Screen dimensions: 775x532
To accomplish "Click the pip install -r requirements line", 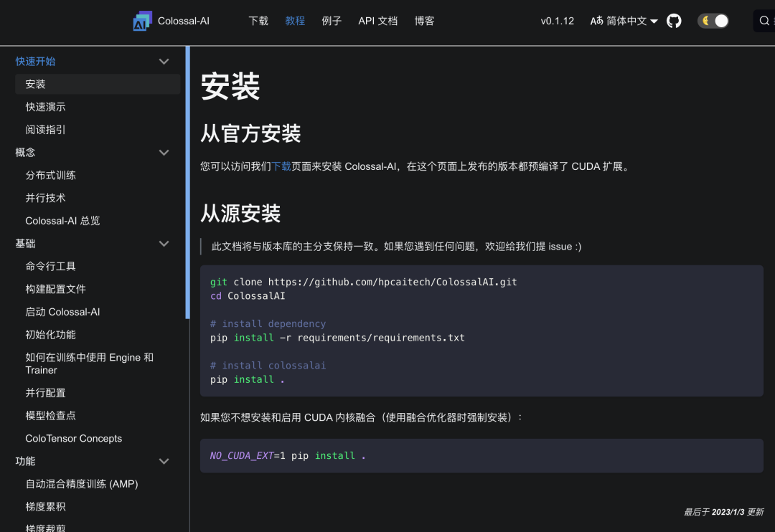I will (337, 338).
